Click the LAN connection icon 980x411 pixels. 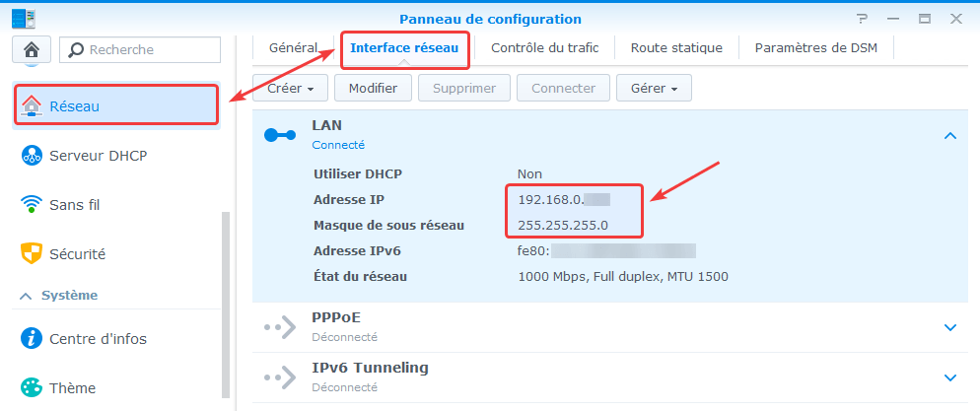(x=280, y=135)
